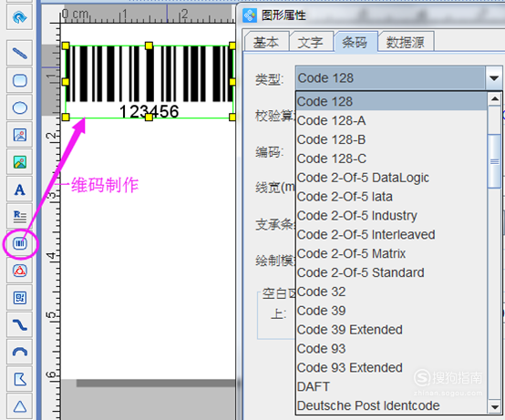Switch to the 条码 tab
The image size is (505, 420).
coord(355,42)
